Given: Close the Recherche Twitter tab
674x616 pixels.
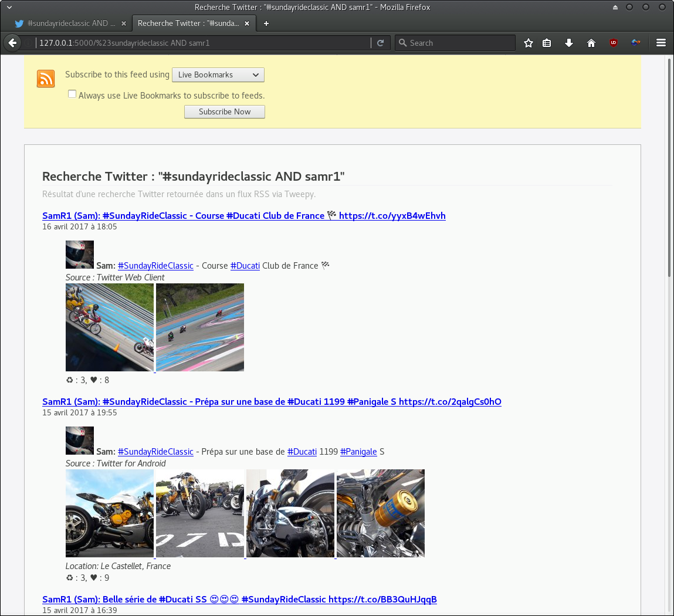Looking at the screenshot, I should [247, 23].
